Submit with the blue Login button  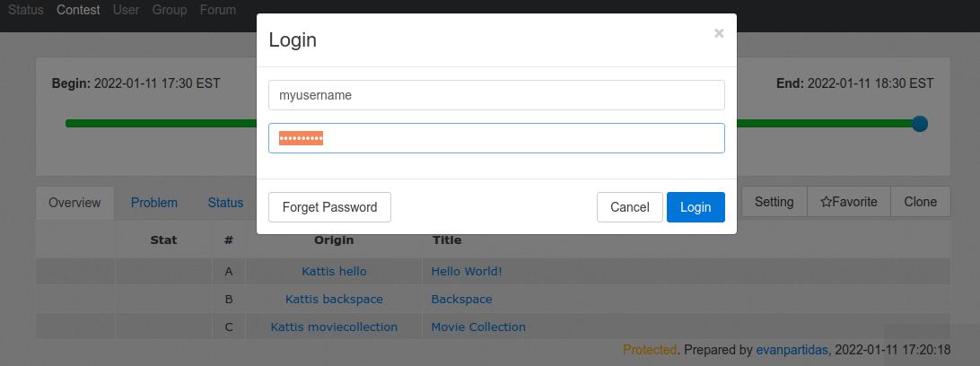(695, 207)
